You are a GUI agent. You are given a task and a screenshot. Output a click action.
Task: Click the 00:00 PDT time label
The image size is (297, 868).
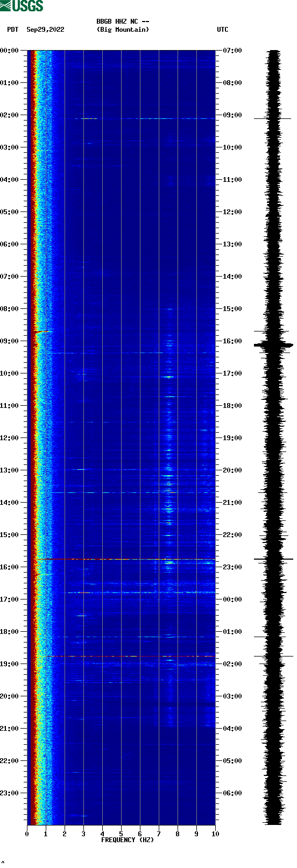pyautogui.click(x=10, y=51)
